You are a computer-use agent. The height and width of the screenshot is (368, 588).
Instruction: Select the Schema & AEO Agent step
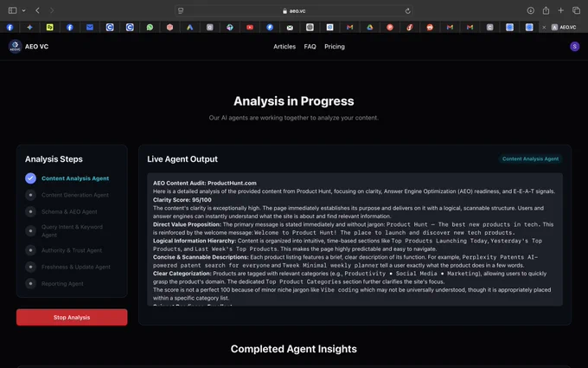pyautogui.click(x=69, y=212)
